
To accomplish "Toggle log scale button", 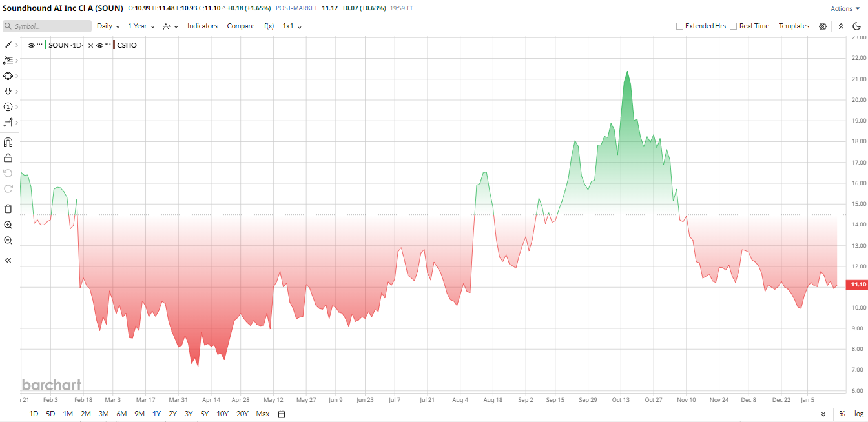I will [858, 414].
